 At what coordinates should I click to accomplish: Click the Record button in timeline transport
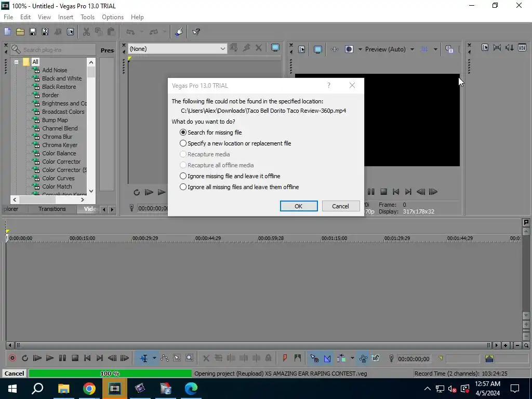[x=12, y=358]
